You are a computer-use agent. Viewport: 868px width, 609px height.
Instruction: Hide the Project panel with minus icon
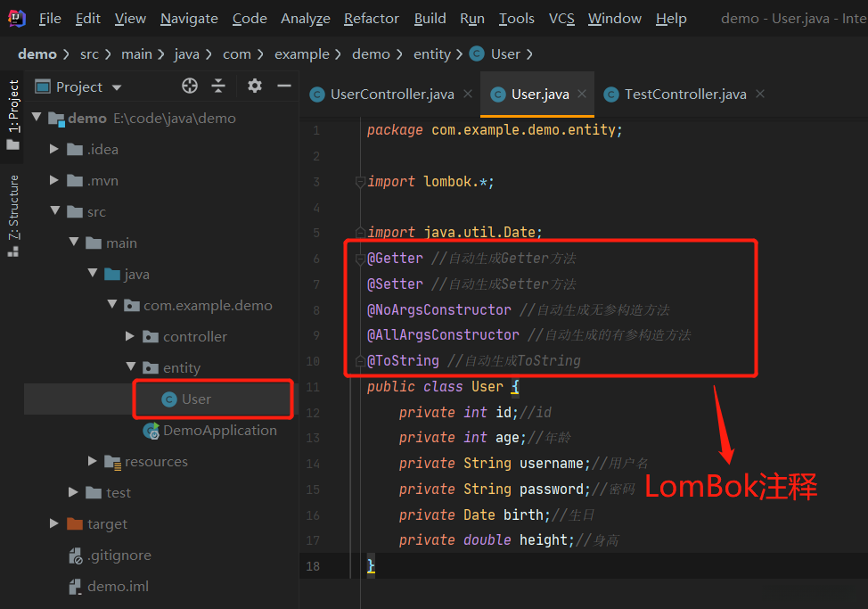click(x=284, y=86)
